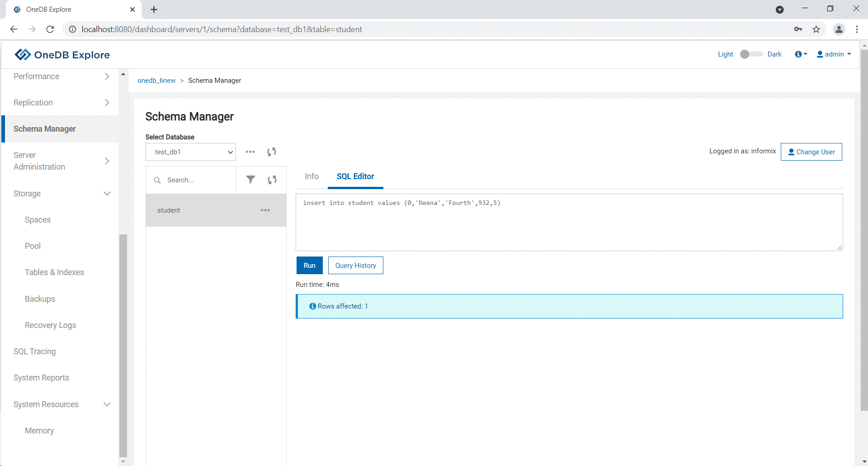Viewport: 868px width, 466px height.
Task: Open a new browser tab
Action: (154, 10)
